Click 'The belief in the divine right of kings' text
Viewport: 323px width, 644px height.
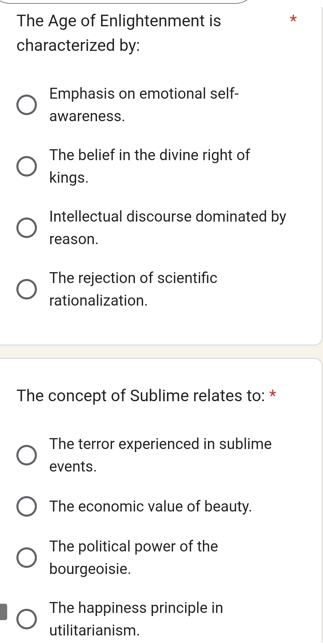[x=150, y=166]
